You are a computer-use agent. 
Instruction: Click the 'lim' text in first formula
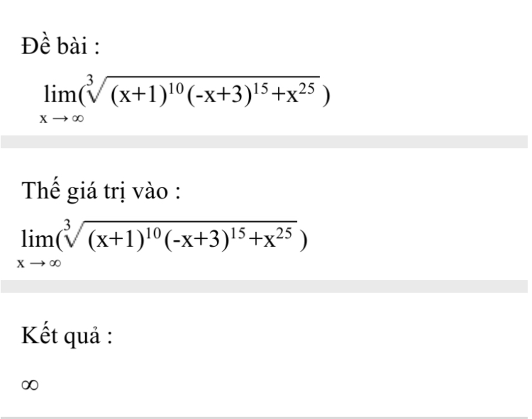coord(60,94)
